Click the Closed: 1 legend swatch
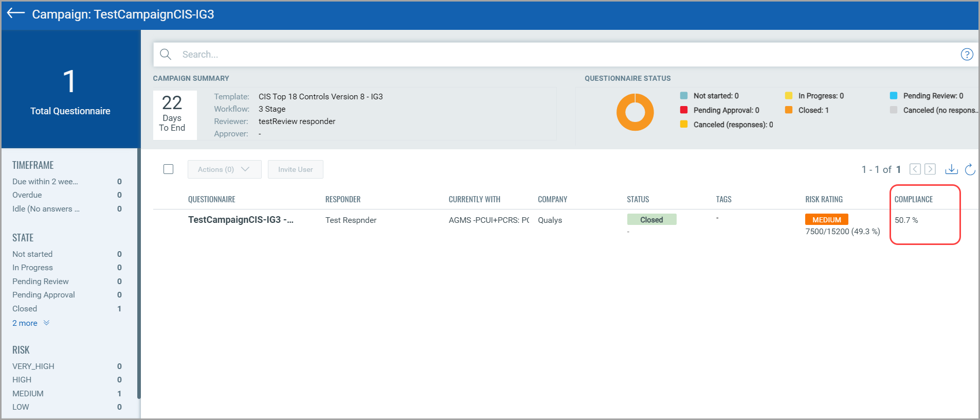 coord(788,110)
